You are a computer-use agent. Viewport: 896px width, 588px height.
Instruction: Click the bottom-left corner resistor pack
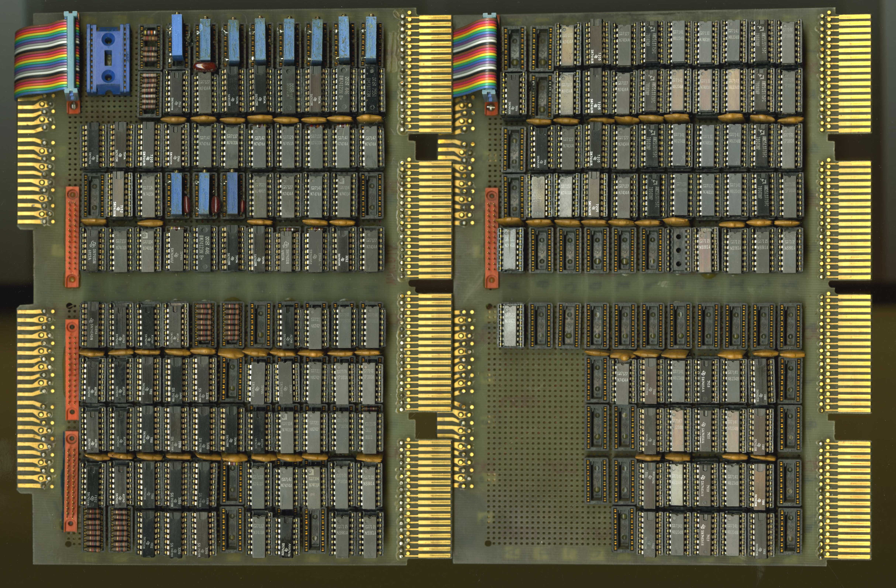(93, 529)
